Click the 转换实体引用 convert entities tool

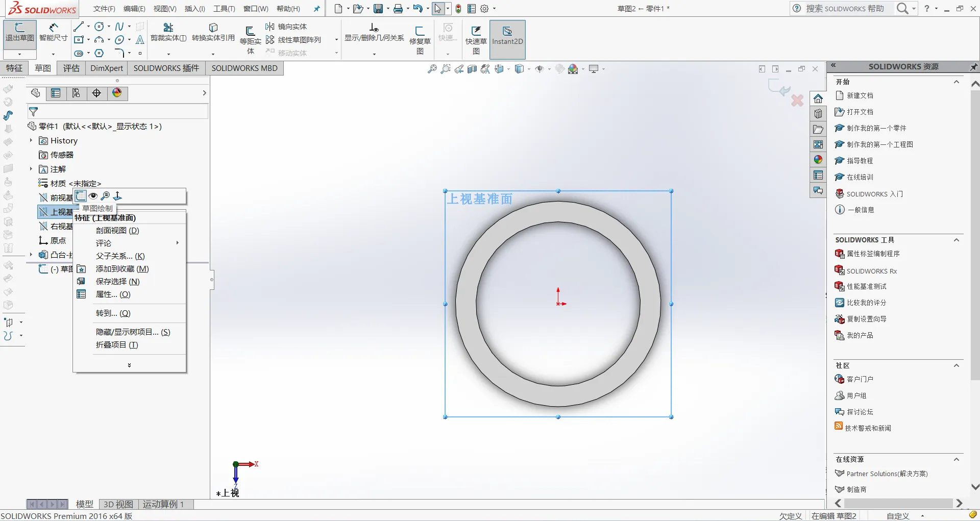[213, 33]
